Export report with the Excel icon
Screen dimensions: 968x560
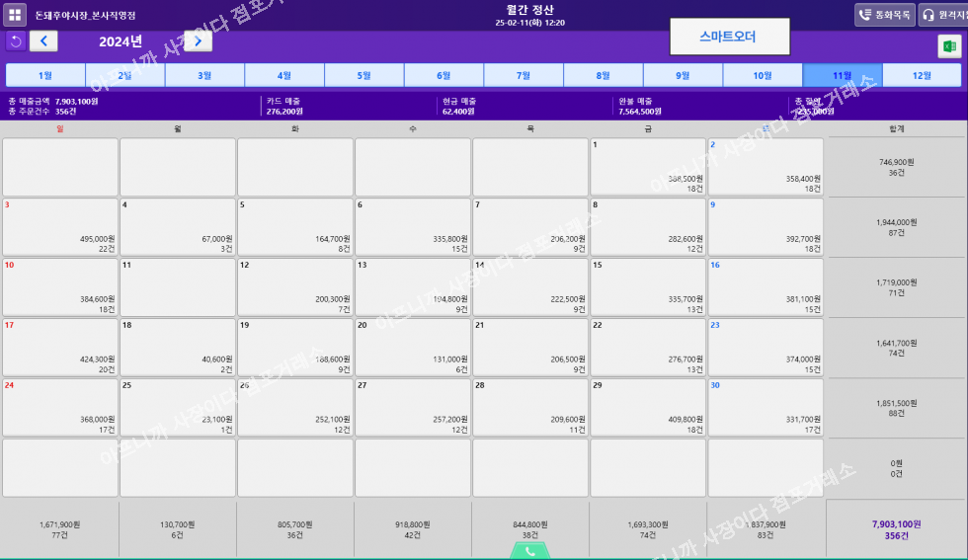(949, 46)
